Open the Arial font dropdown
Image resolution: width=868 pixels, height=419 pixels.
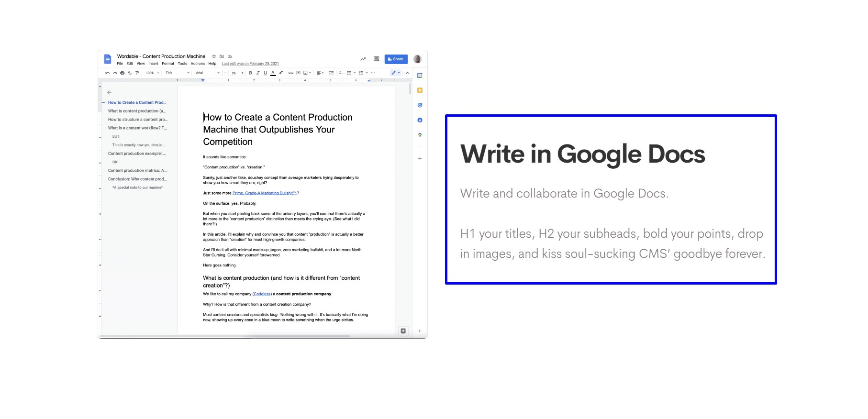click(208, 73)
